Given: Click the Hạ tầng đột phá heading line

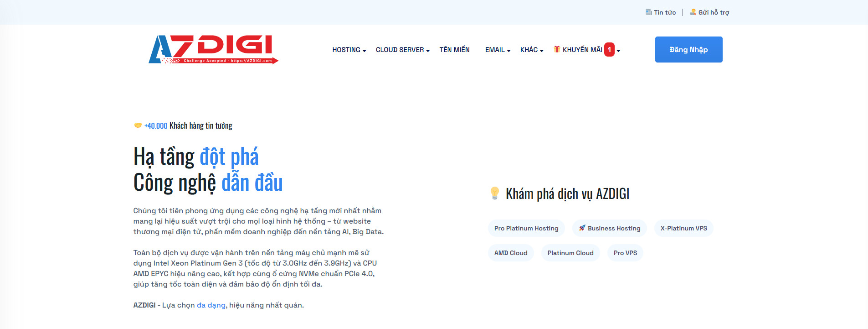Looking at the screenshot, I should (x=196, y=157).
